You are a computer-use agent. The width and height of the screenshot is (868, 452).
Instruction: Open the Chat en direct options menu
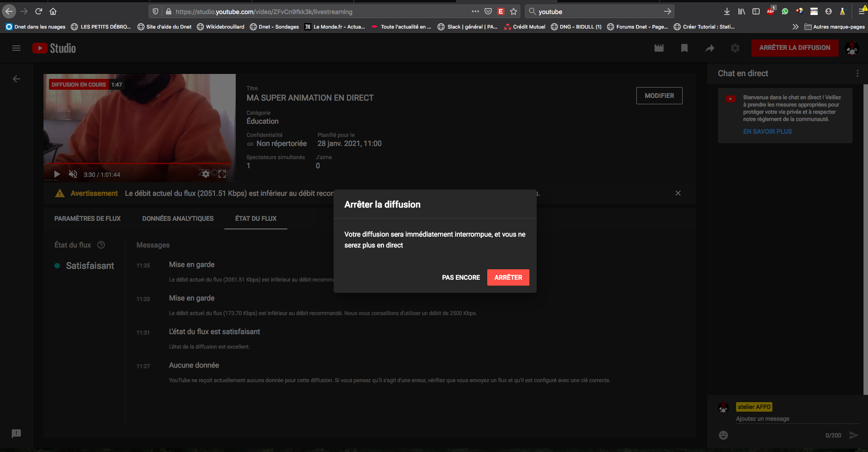(x=857, y=73)
